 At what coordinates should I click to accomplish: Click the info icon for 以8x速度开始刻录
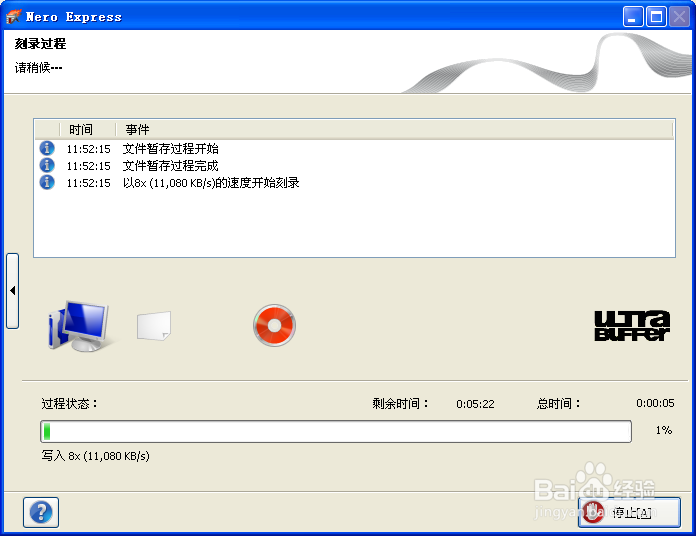(47, 182)
